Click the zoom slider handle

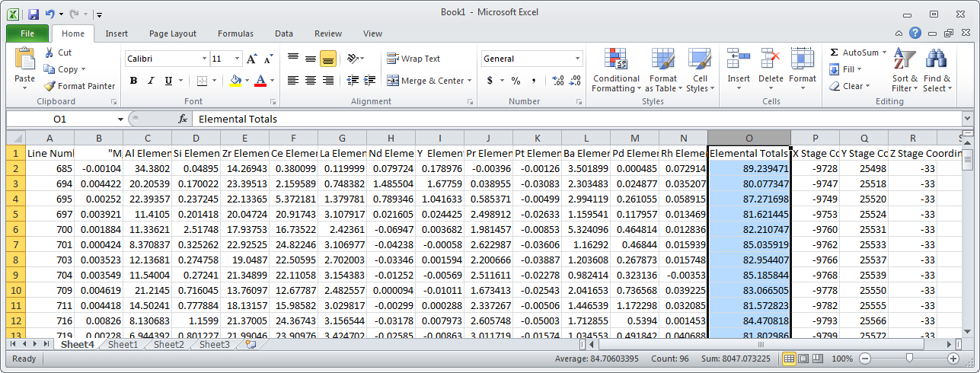tap(908, 359)
